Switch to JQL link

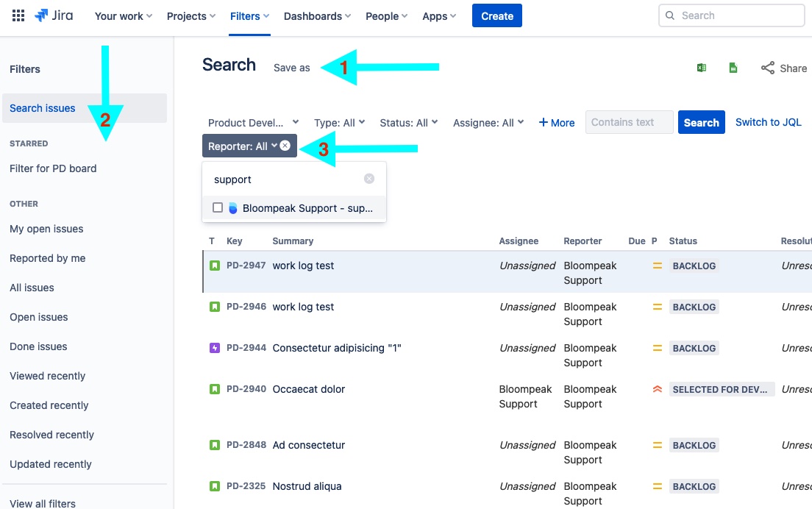(x=768, y=122)
